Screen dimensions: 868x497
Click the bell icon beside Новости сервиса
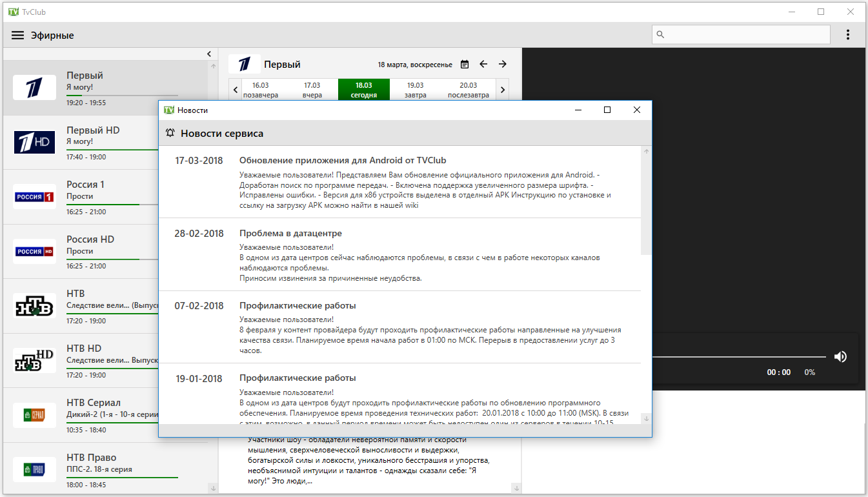tap(170, 133)
